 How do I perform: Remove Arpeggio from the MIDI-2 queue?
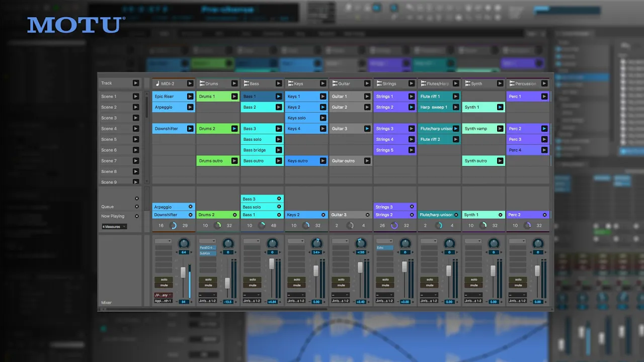point(191,207)
